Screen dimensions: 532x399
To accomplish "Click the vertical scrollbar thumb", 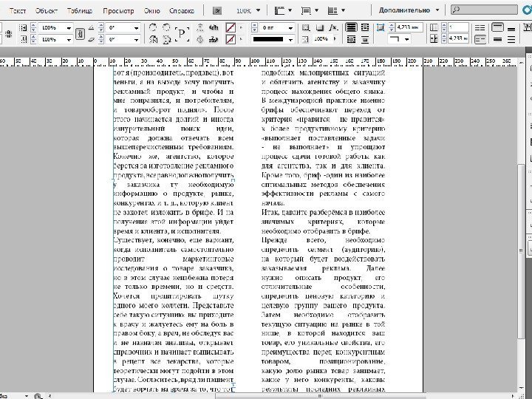I will click(x=522, y=250).
